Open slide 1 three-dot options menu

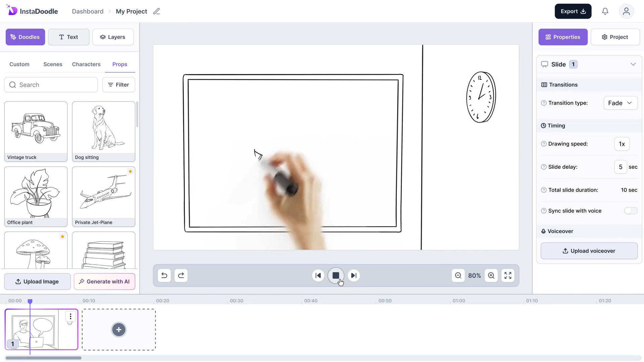(x=70, y=316)
